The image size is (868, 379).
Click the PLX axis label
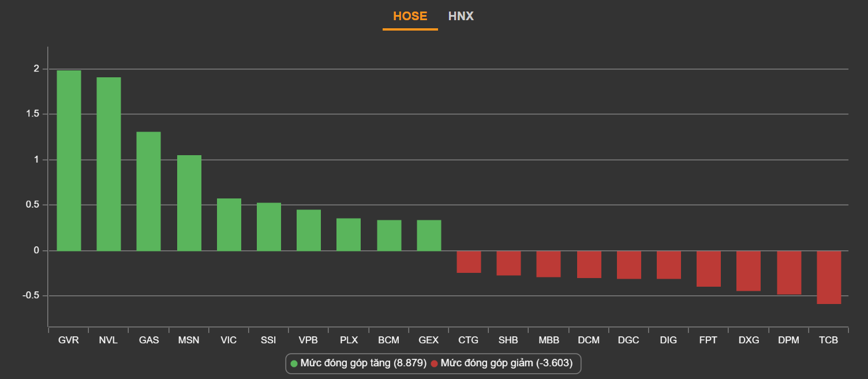(x=349, y=340)
